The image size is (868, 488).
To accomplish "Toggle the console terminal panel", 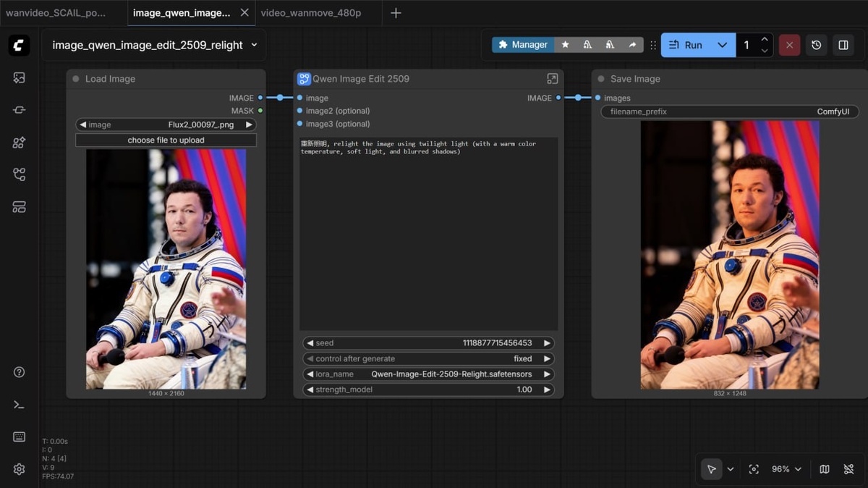I will (20, 405).
